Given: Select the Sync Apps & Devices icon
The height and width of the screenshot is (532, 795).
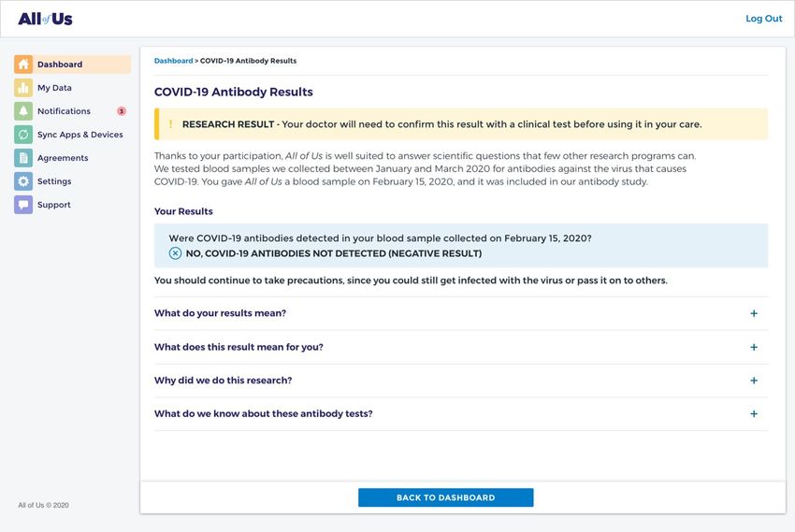Looking at the screenshot, I should (23, 135).
